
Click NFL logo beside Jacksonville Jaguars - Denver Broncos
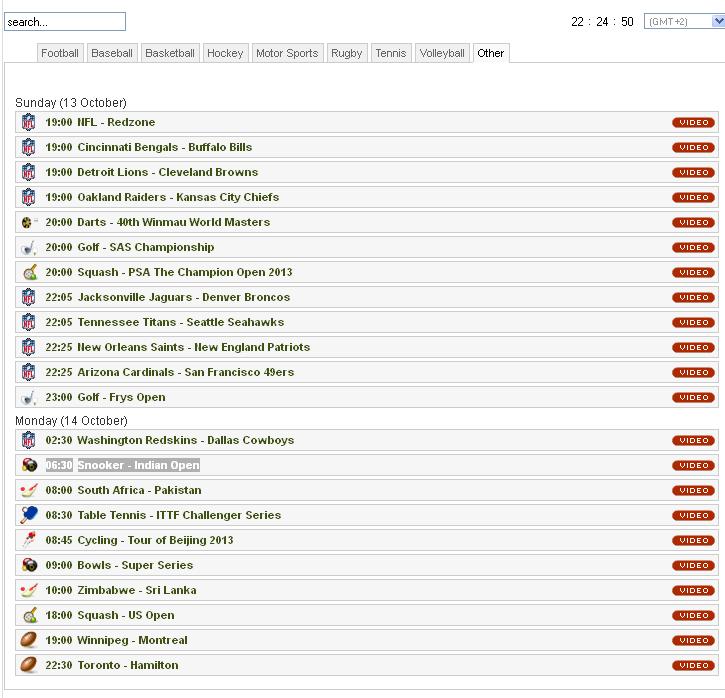tap(29, 297)
